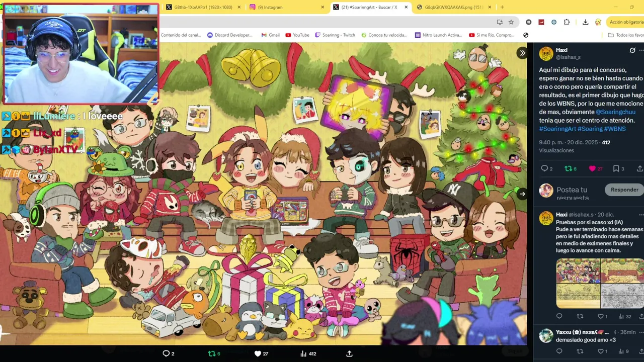The height and width of the screenshot is (362, 644).
Task: Select the #SoarinngArt Buscar / X tab
Action: (x=371, y=7)
